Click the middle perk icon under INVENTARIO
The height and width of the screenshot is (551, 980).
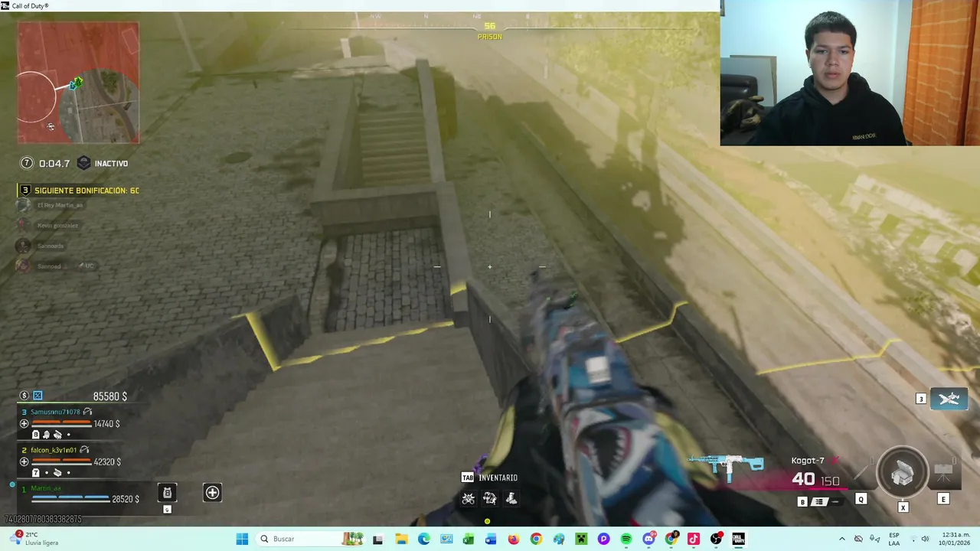coord(490,499)
